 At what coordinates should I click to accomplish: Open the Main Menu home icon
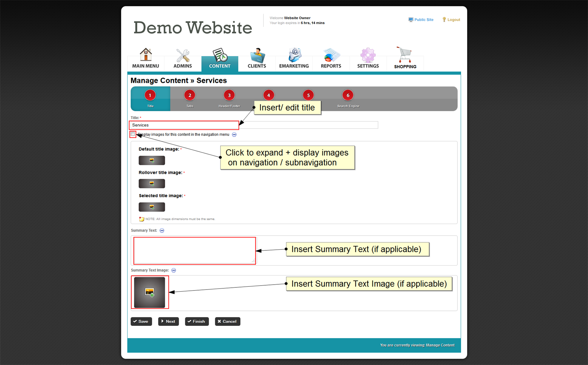click(x=146, y=55)
